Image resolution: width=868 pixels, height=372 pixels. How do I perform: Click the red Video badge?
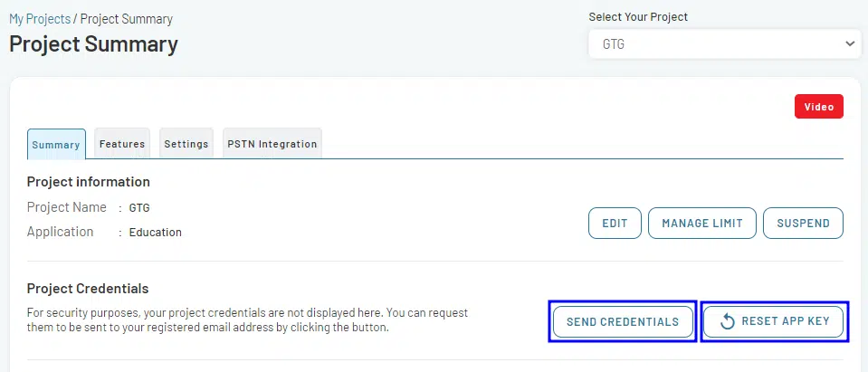coord(818,107)
